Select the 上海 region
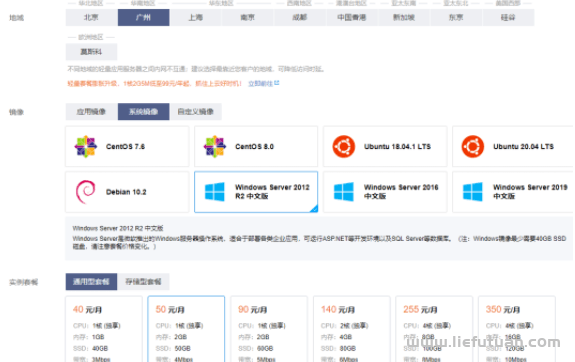Screen dimensions: 575x362 coord(195,17)
